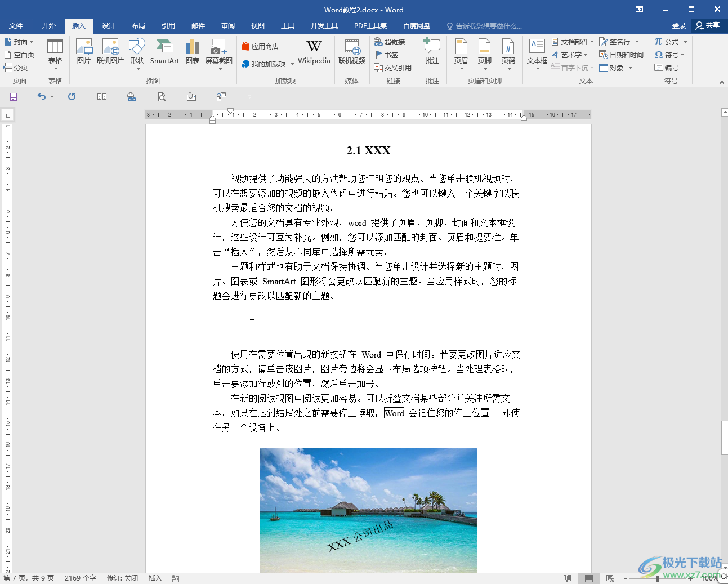
Task: Insert a 空白页 blank page
Action: (19, 55)
